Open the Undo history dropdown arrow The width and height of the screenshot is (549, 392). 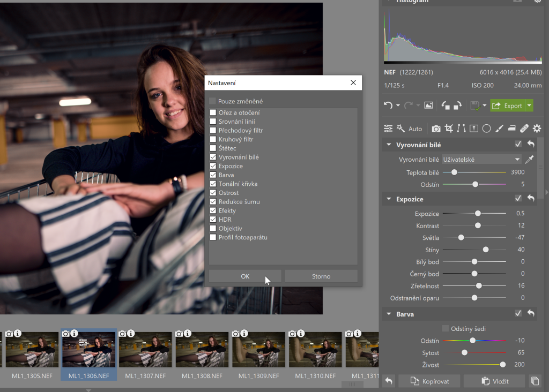coord(398,105)
